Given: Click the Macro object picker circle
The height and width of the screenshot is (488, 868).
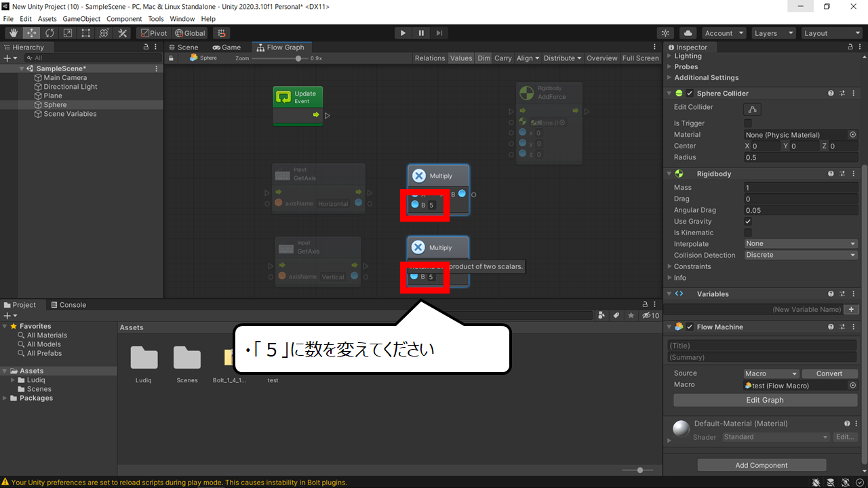Looking at the screenshot, I should [x=852, y=385].
